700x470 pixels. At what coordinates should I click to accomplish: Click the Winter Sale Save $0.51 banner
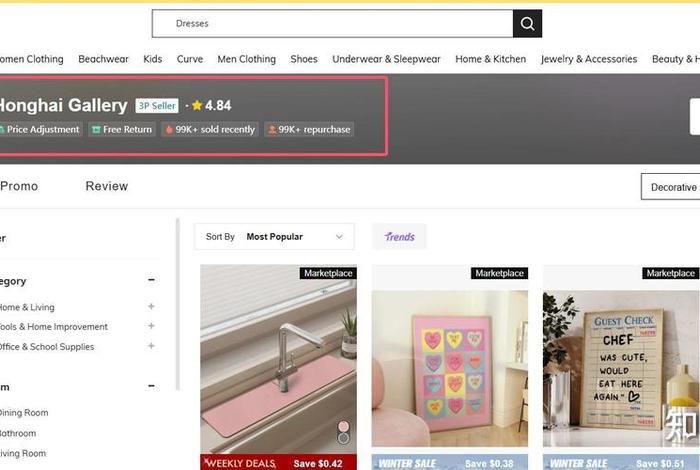pyautogui.click(x=621, y=462)
